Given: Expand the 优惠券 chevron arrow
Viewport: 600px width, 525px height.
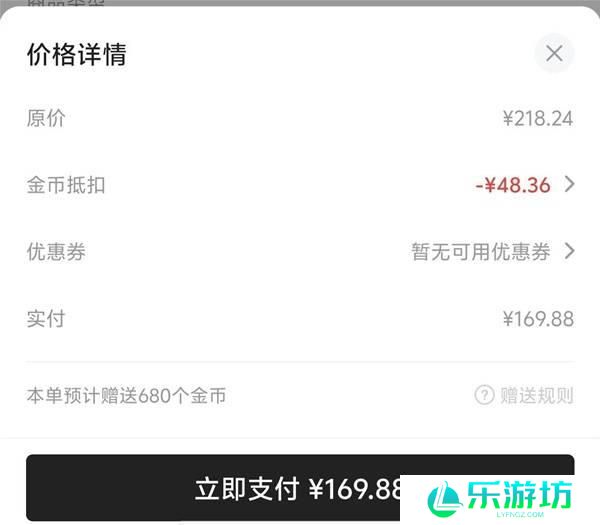Looking at the screenshot, I should pos(570,251).
